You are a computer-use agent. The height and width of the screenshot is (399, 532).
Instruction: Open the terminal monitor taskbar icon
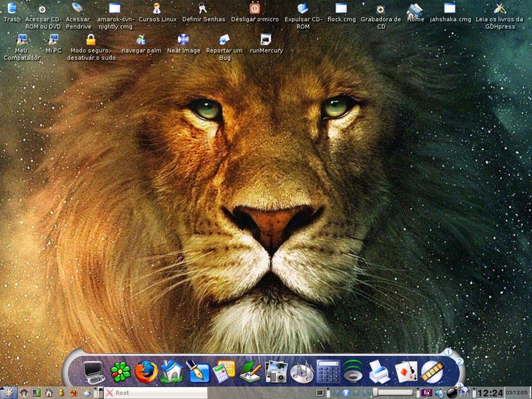[x=36, y=393]
